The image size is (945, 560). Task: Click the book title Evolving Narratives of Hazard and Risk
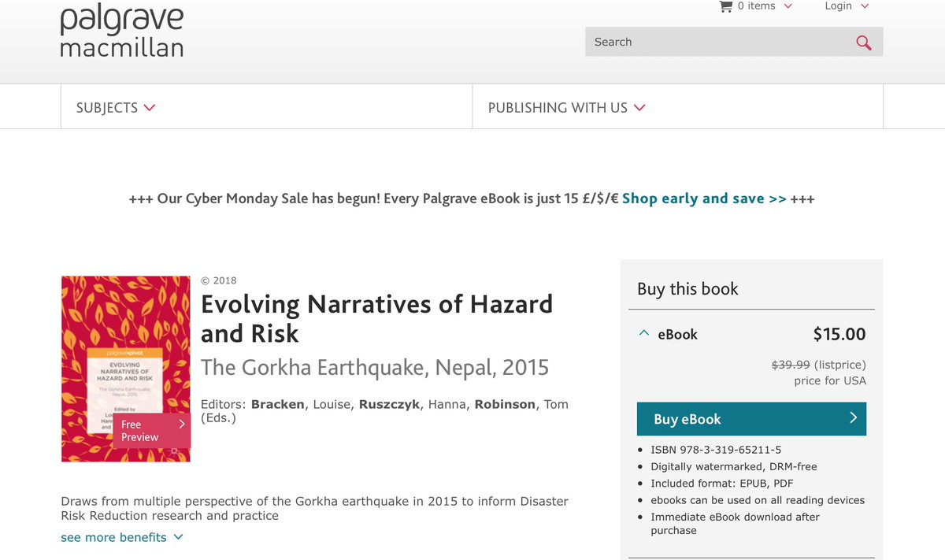377,318
